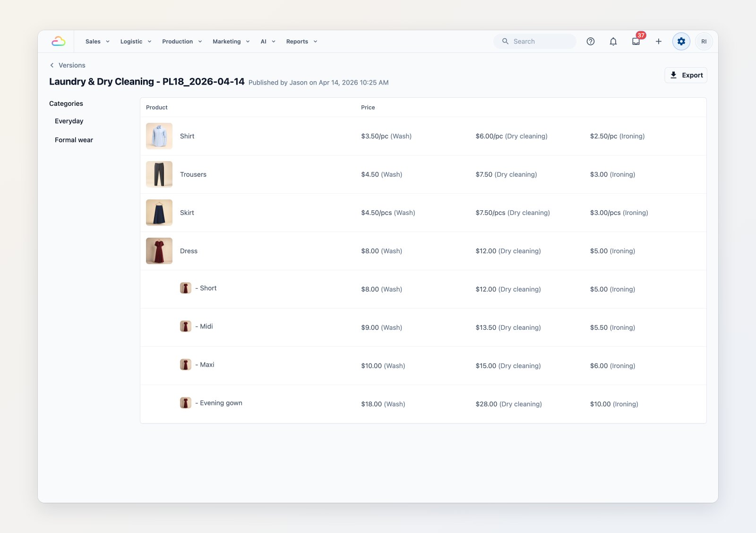Image resolution: width=756 pixels, height=533 pixels.
Task: Click the Short variant name
Action: pyautogui.click(x=206, y=288)
